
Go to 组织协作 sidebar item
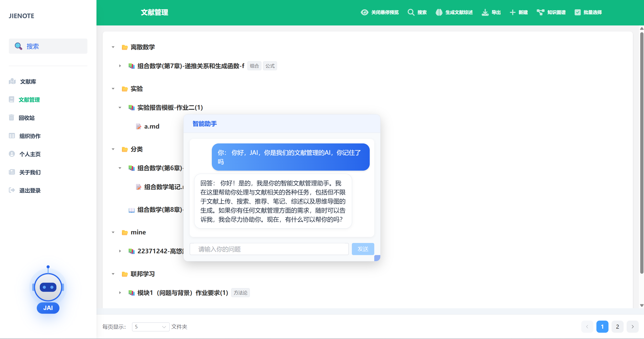pyautogui.click(x=30, y=136)
